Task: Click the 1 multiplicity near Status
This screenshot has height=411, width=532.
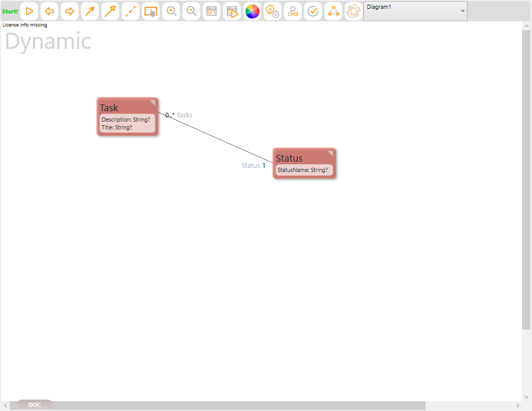Action: (264, 166)
